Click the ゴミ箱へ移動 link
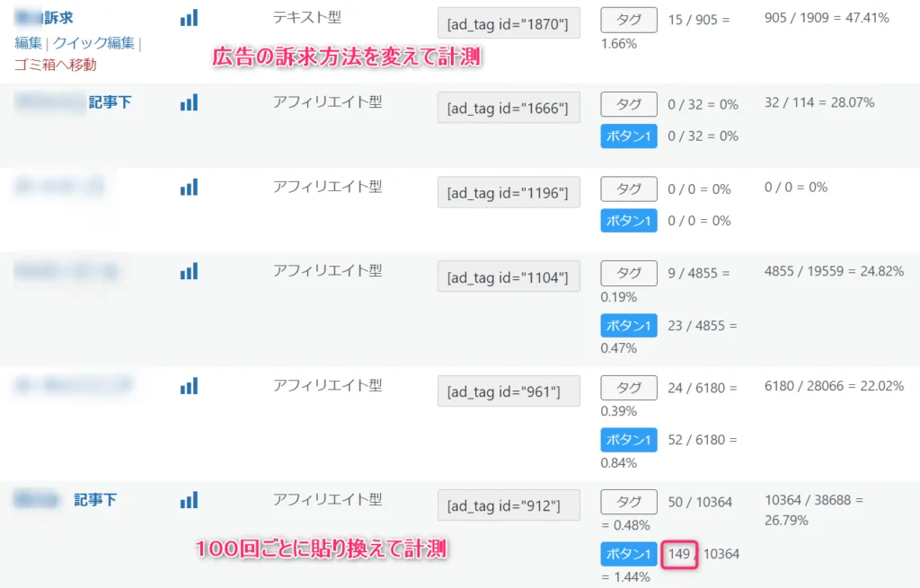 (x=55, y=65)
